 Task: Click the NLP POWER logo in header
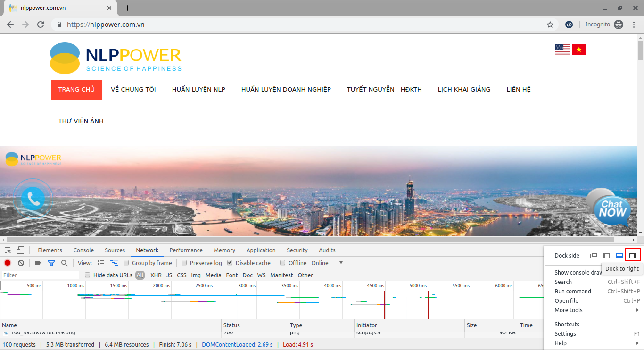pyautogui.click(x=116, y=58)
